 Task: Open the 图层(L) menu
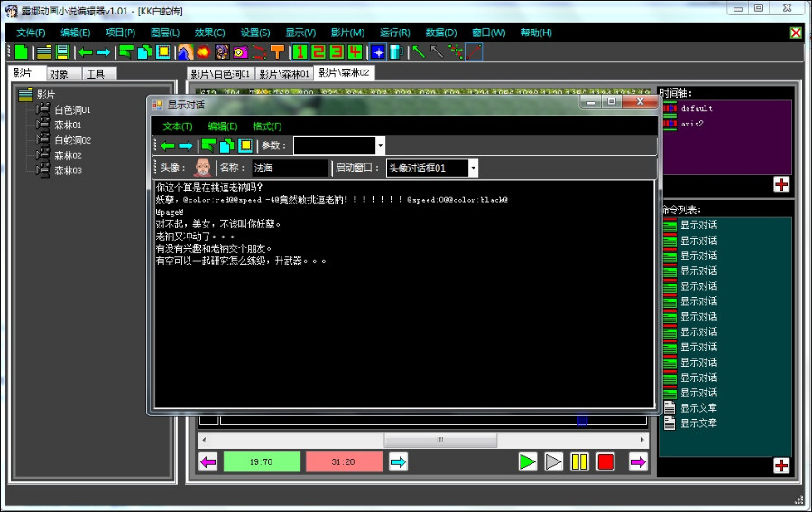click(x=165, y=33)
